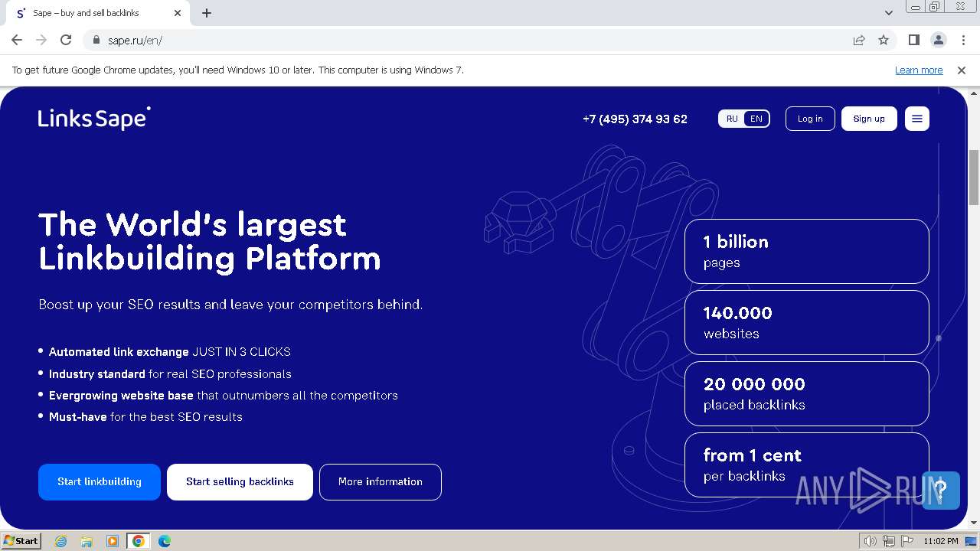Viewport: 980px width, 551px height.
Task: Click More information button
Action: coord(381,482)
